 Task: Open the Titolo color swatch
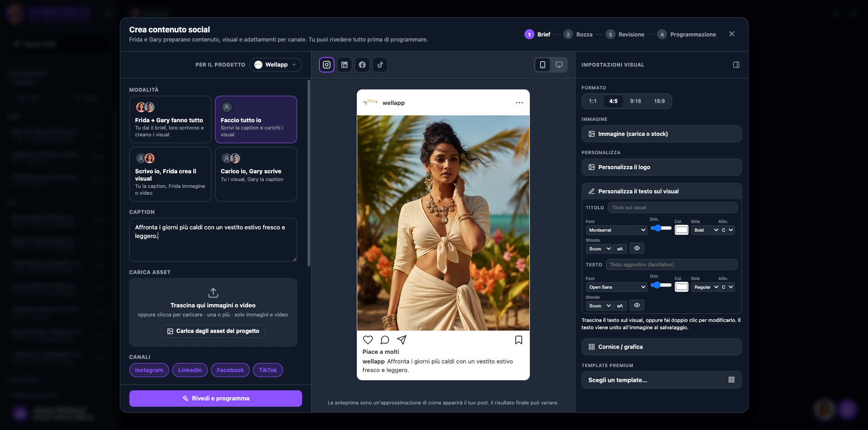[x=681, y=230]
